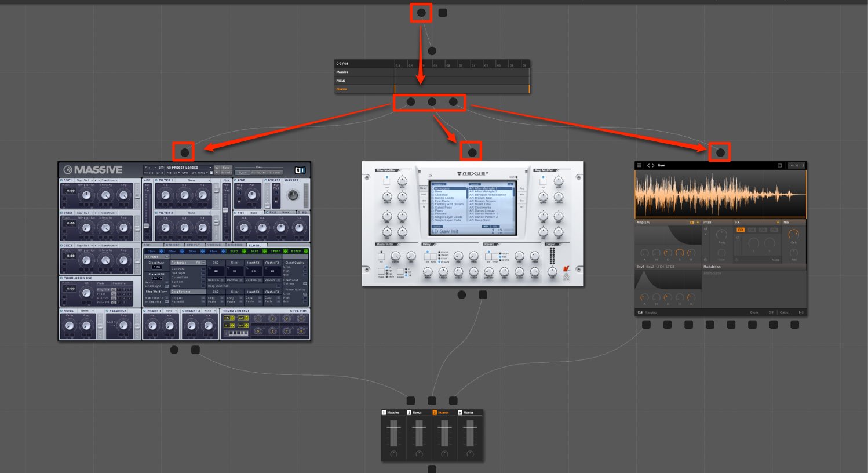Image resolution: width=868 pixels, height=473 pixels.
Task: Select the Nuance row in keyboard split module
Action: 432,89
